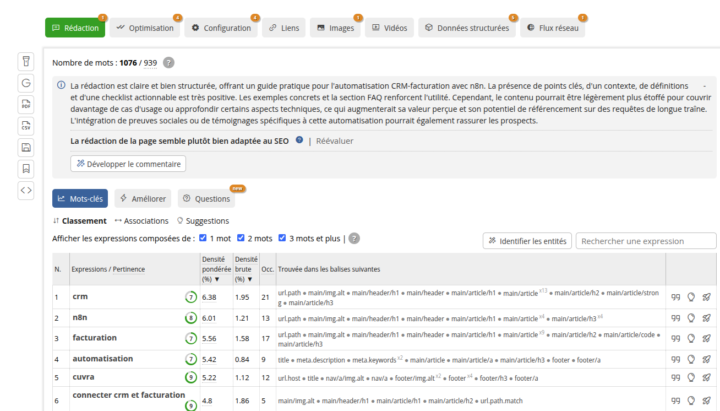Click the rocket icon in the 'n8n' row
720x411 pixels.
click(707, 318)
